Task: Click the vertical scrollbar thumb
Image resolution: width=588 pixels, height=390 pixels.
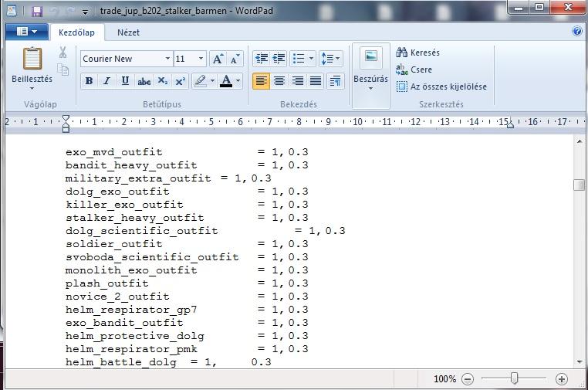Action: 580,185
